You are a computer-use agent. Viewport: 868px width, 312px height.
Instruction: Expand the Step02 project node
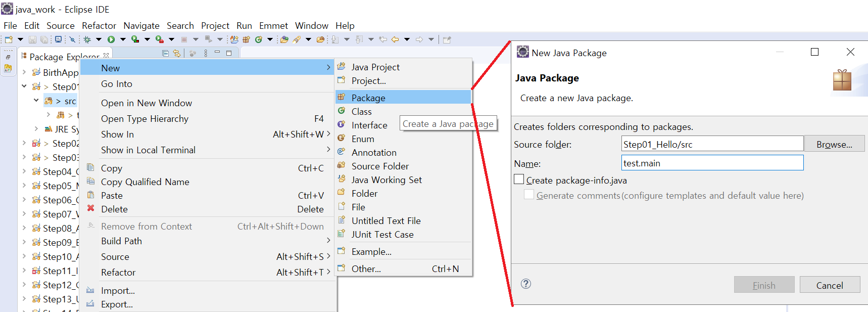(24, 143)
